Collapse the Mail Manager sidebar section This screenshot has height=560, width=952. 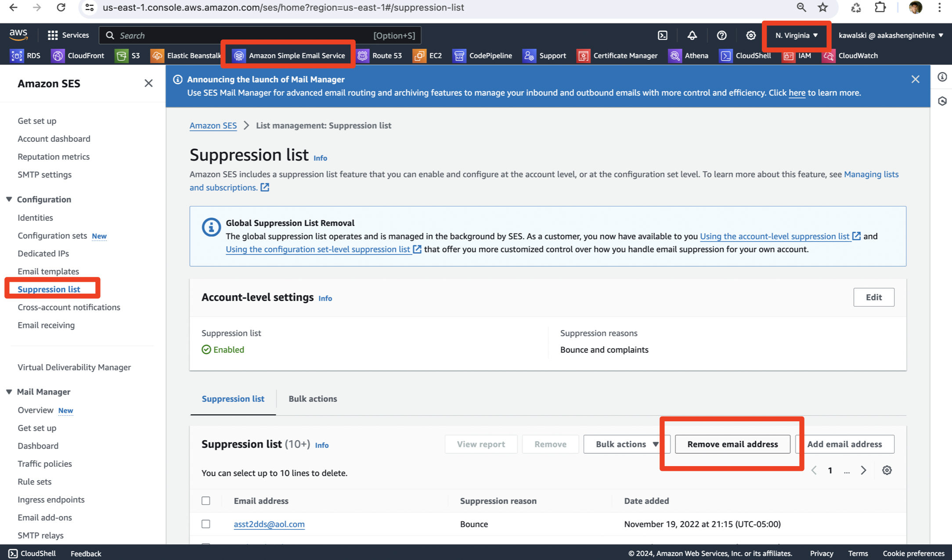click(9, 391)
